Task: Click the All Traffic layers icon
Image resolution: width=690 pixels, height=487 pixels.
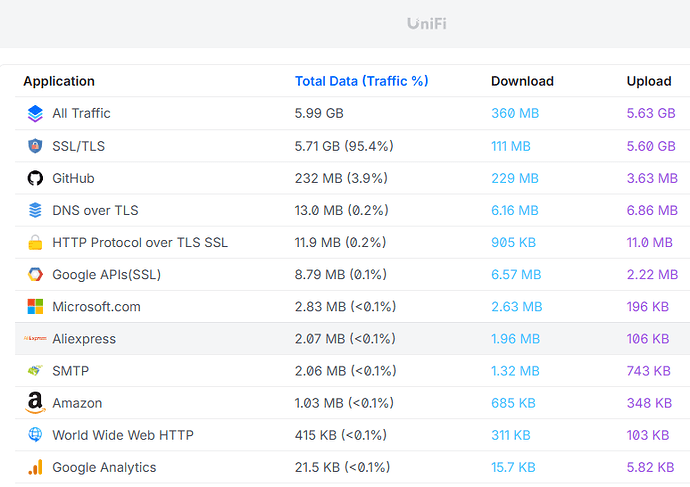Action: (x=35, y=114)
